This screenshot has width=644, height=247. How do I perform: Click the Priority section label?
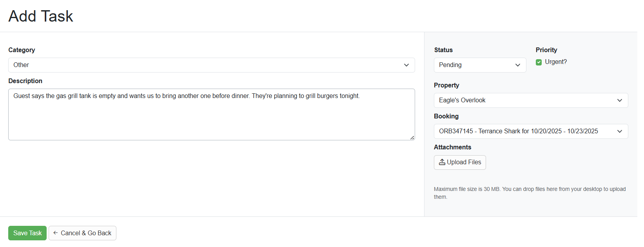(x=546, y=50)
